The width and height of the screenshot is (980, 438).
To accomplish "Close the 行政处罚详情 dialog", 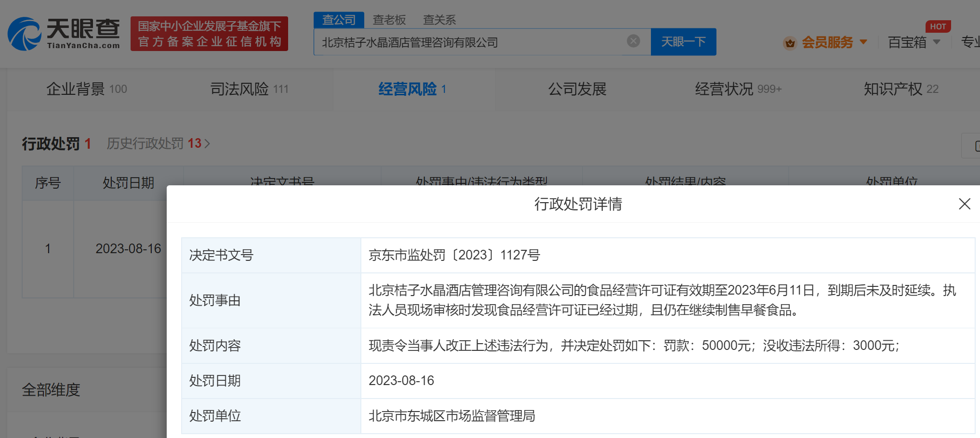I will click(x=964, y=204).
